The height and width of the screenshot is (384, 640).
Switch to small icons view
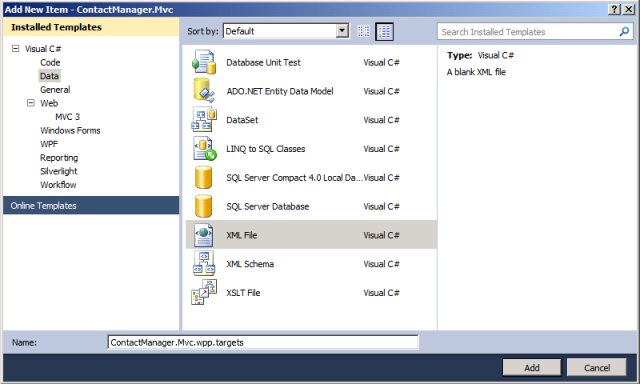pos(363,31)
